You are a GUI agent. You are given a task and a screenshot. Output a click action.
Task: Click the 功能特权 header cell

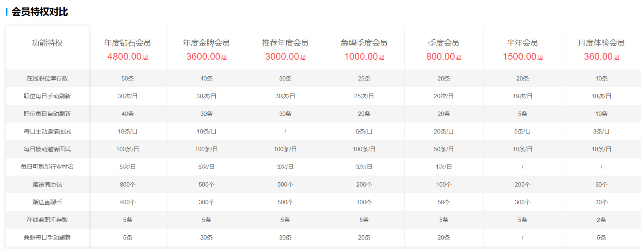pyautogui.click(x=47, y=43)
